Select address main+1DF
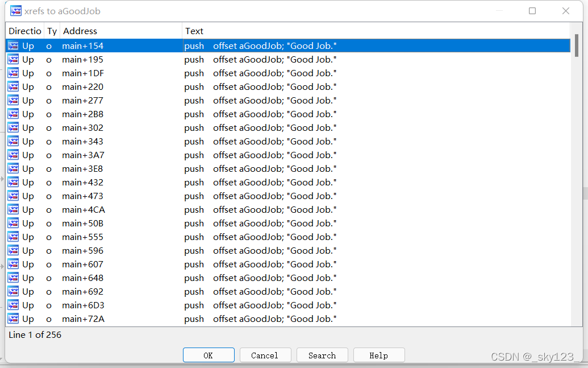 (x=83, y=73)
